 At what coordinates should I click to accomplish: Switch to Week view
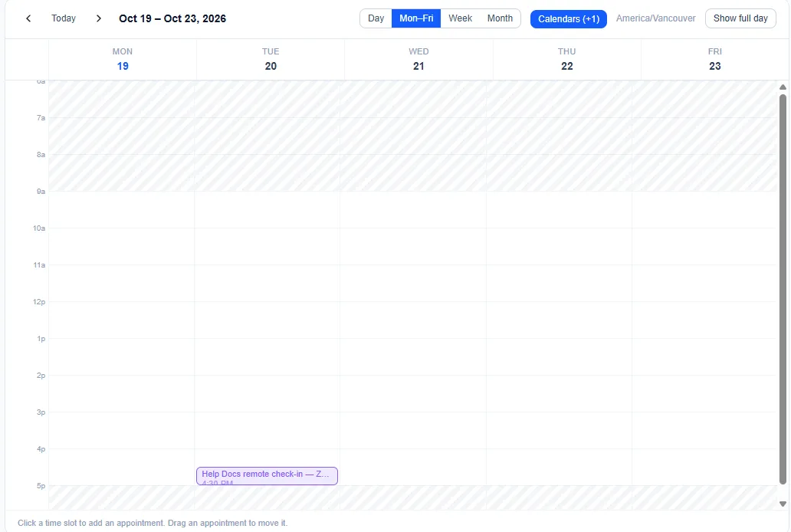pos(460,18)
